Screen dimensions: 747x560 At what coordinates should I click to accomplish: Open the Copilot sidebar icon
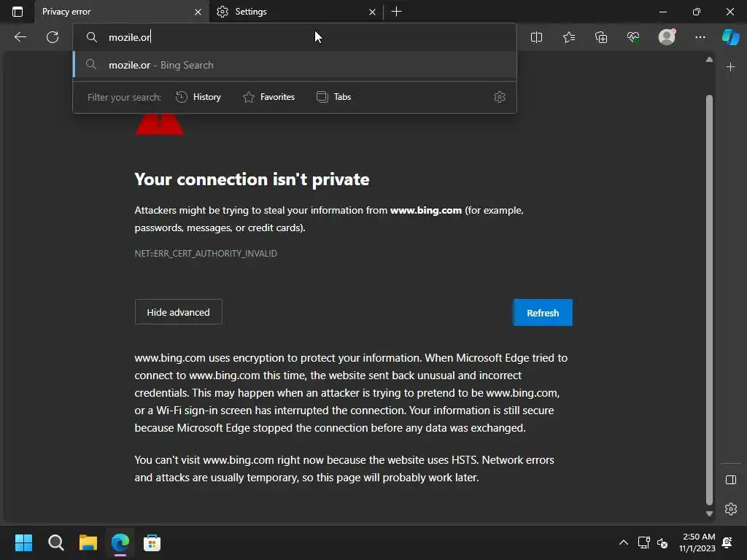(730, 36)
